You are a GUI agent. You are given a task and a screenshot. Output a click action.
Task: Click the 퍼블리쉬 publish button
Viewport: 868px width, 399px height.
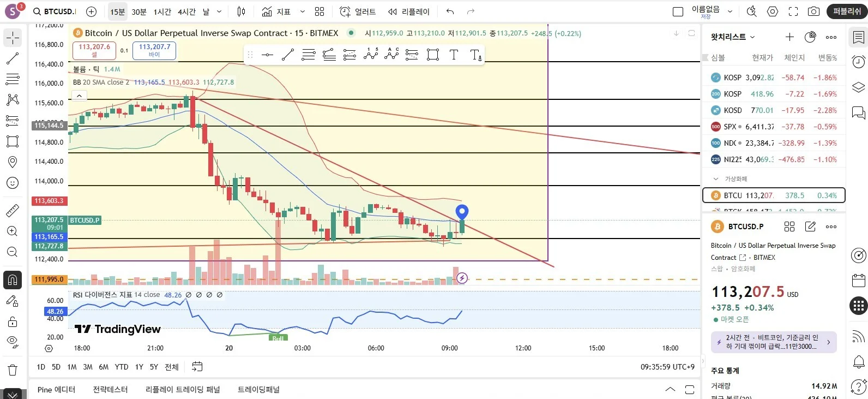(x=847, y=11)
